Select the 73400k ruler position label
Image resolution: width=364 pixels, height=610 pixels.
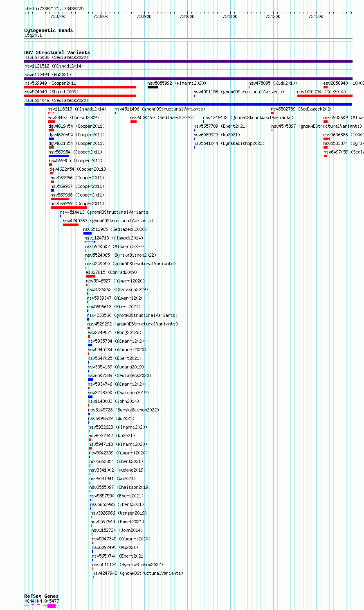(187, 16)
